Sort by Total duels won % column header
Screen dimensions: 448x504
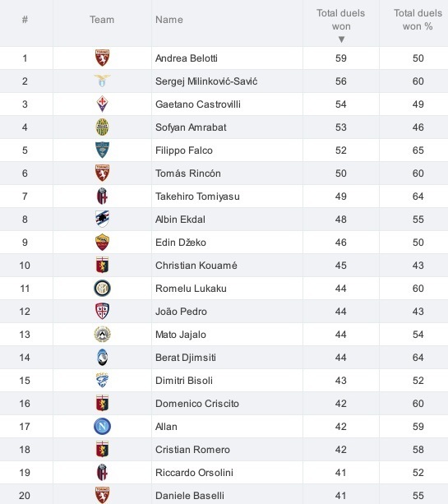pyautogui.click(x=418, y=20)
